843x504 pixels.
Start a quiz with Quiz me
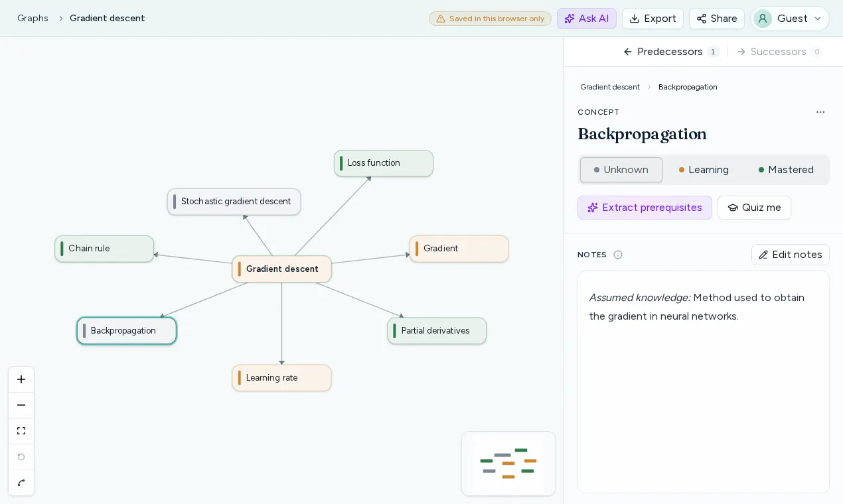[x=754, y=208]
